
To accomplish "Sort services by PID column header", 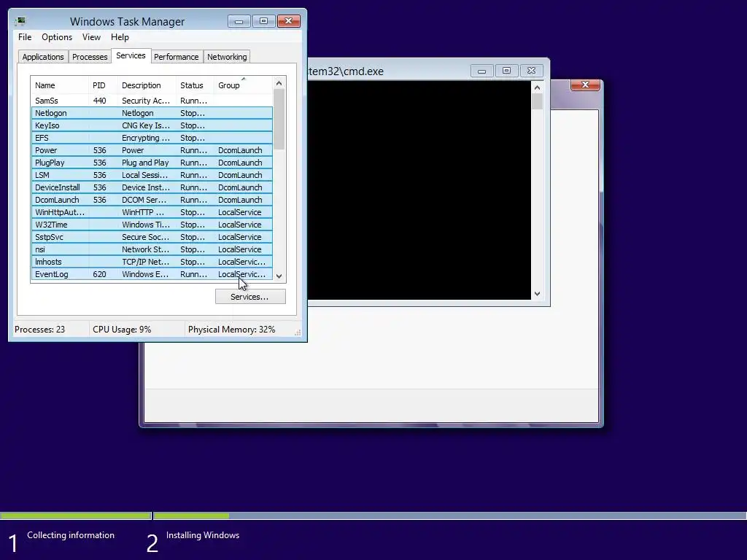I will [x=102, y=85].
